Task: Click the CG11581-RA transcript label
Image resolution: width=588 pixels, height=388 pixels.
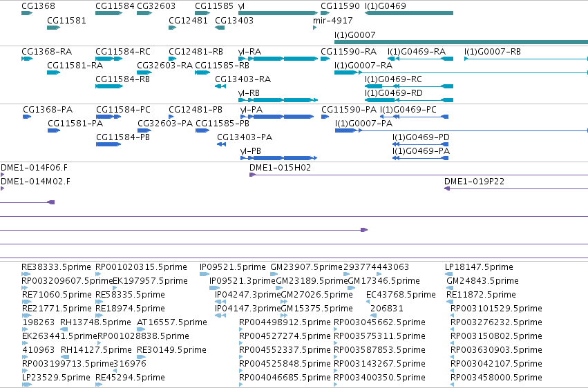Action: [75, 66]
